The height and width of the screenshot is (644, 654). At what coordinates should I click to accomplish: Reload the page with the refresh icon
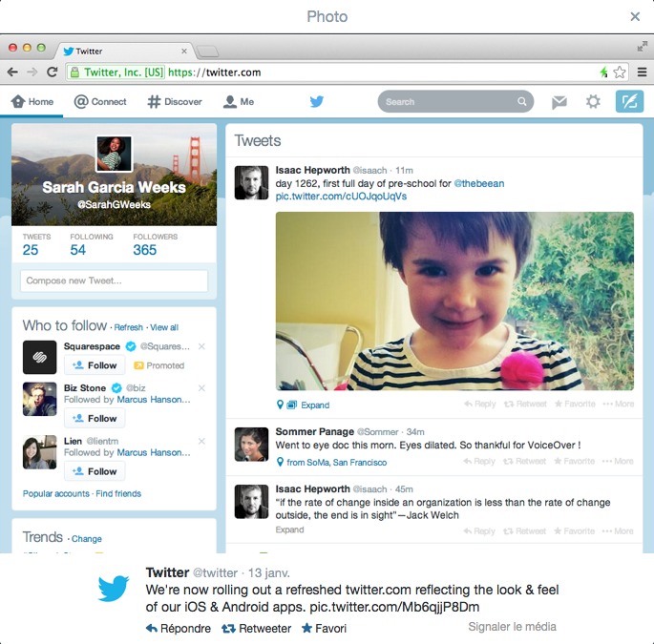click(x=52, y=72)
